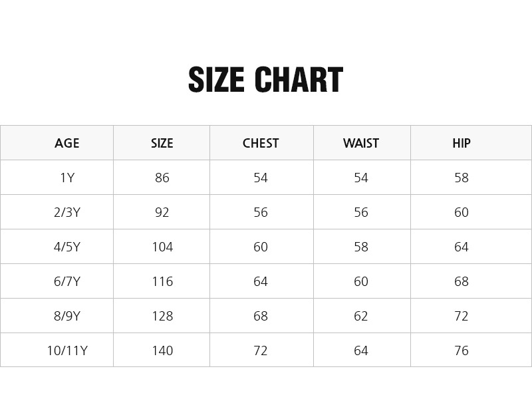Click size value 86
The width and height of the screenshot is (532, 405).
162,178
